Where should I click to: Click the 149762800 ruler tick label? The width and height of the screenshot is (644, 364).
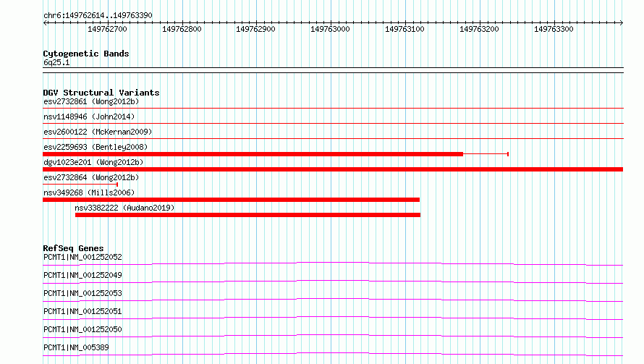coord(182,29)
